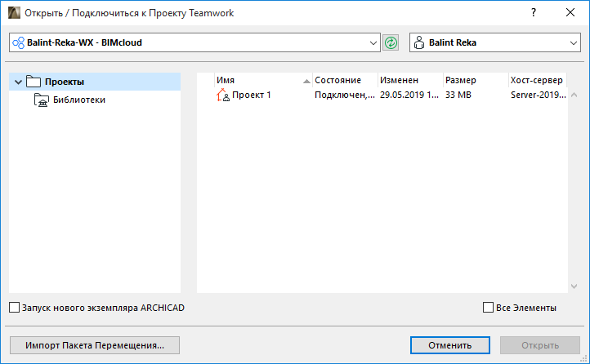The height and width of the screenshot is (364, 590).
Task: Click the ARCHICAD icon in the title bar
Action: point(14,13)
